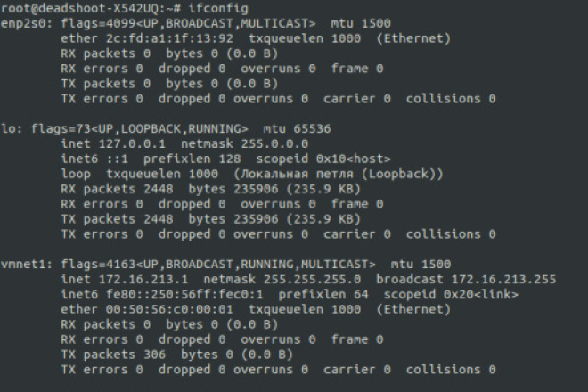
Task: Click the vmnet1 interface name
Action: click(x=27, y=265)
